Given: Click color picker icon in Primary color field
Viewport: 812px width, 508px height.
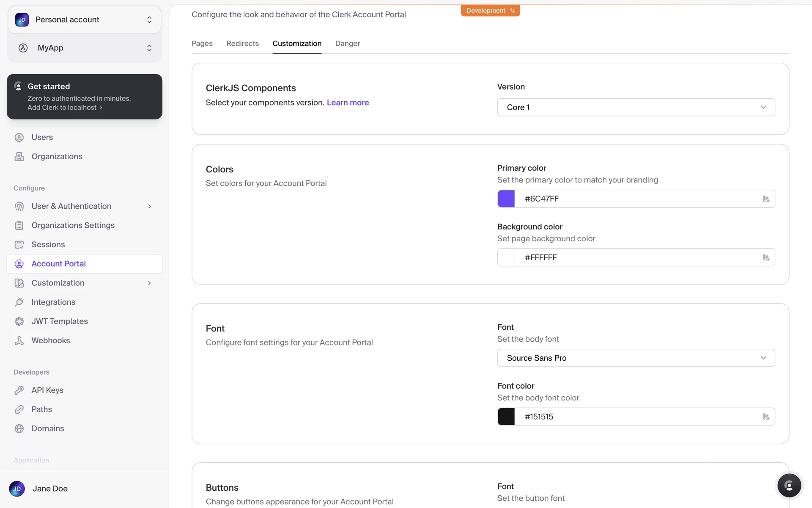Looking at the screenshot, I should click(766, 199).
